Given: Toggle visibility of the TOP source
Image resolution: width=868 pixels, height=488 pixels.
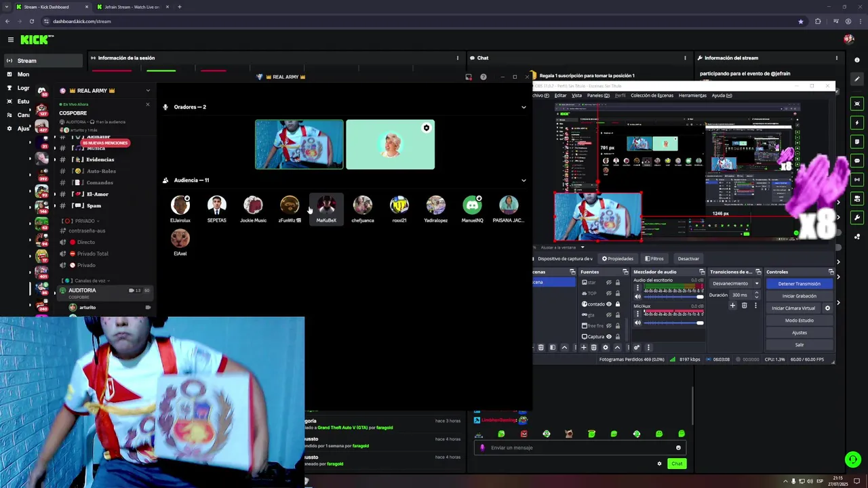Looking at the screenshot, I should 609,293.
